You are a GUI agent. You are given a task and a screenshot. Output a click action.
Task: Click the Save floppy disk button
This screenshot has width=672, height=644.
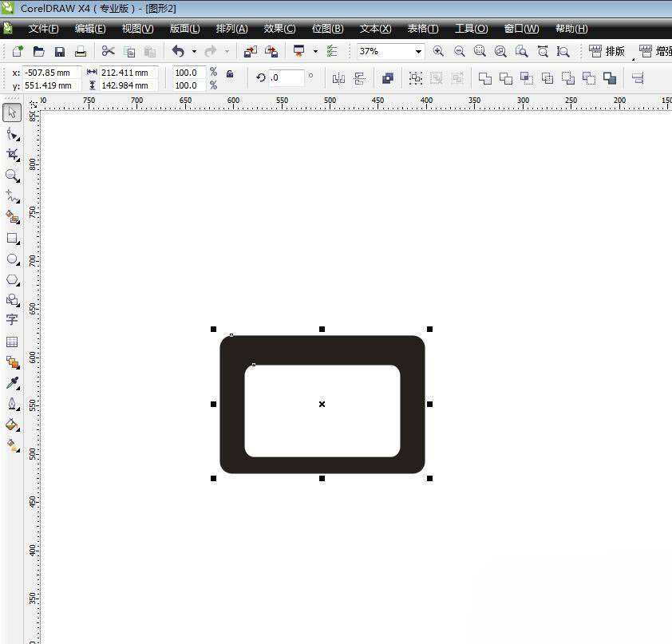pyautogui.click(x=60, y=51)
